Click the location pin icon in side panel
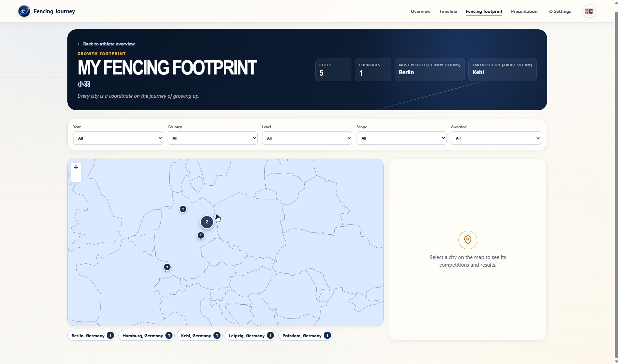 [x=467, y=240]
